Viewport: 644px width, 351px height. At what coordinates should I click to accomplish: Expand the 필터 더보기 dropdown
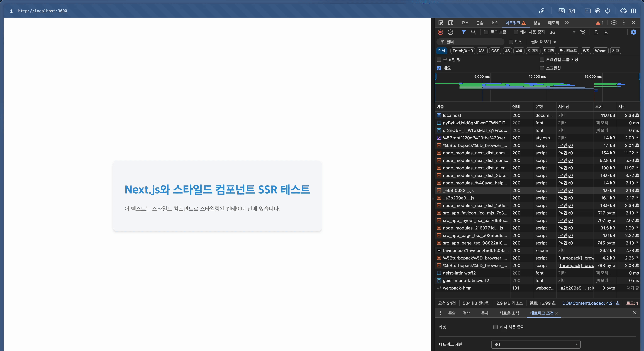(543, 42)
